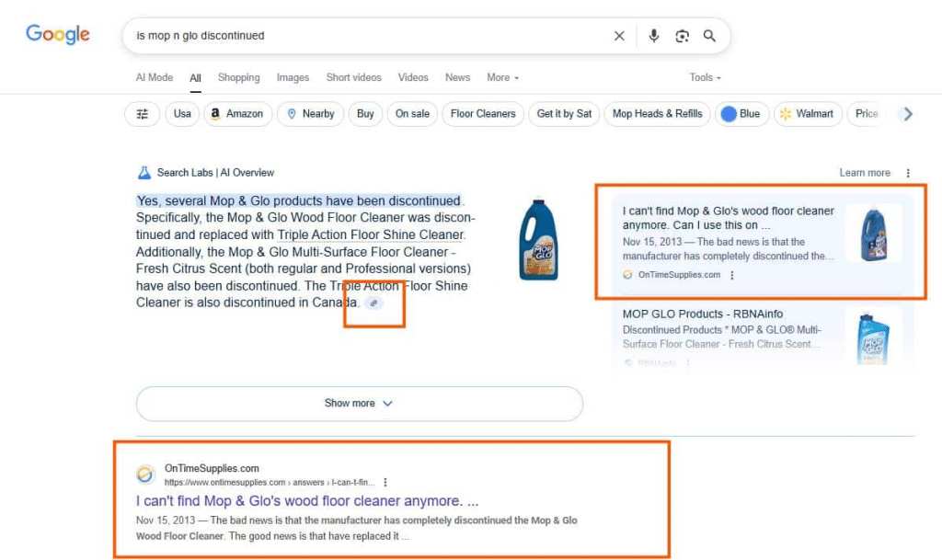Click the Search Labs flask icon
Screen dimensions: 942x560
point(144,173)
